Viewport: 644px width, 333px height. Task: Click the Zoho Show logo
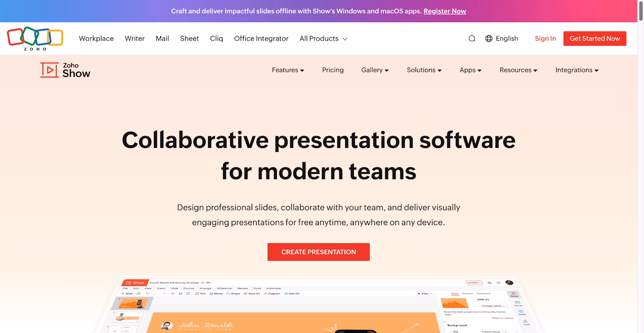click(65, 70)
